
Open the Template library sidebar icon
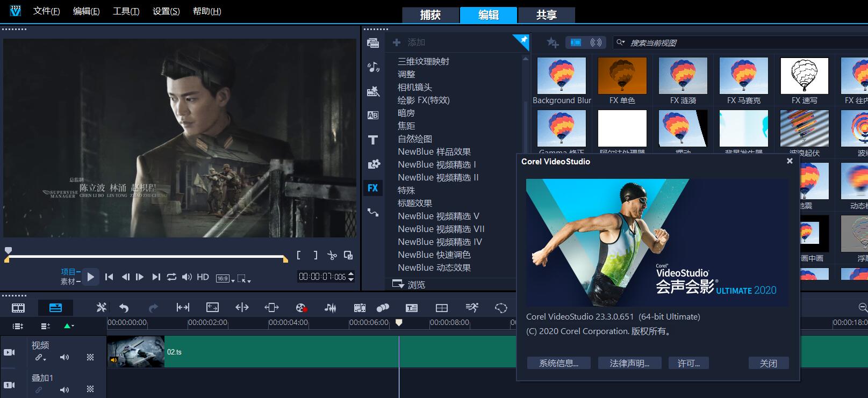pyautogui.click(x=373, y=91)
